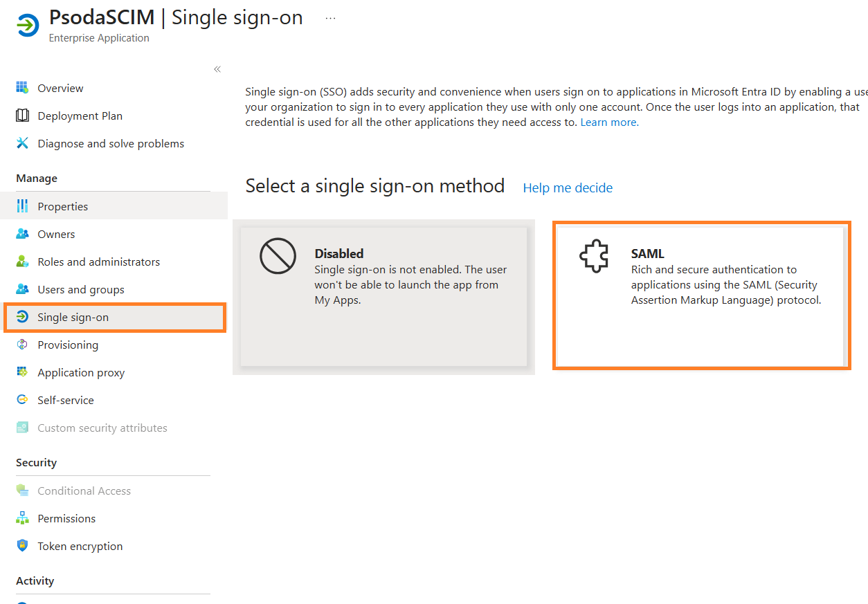
Task: Click the Learn more link
Action: [609, 122]
